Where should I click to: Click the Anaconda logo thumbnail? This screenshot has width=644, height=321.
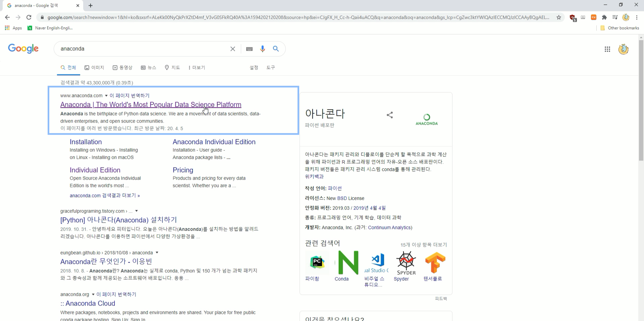coord(427,120)
